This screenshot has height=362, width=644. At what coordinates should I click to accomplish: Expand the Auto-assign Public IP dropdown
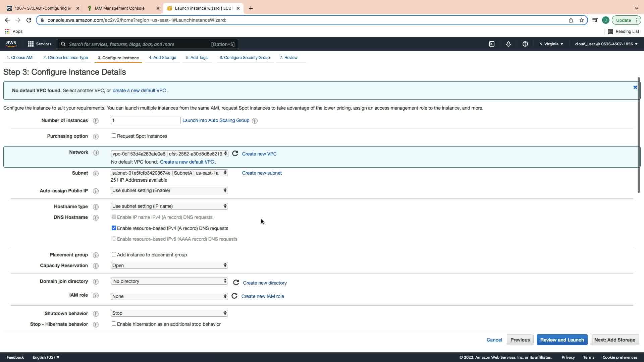[169, 190]
